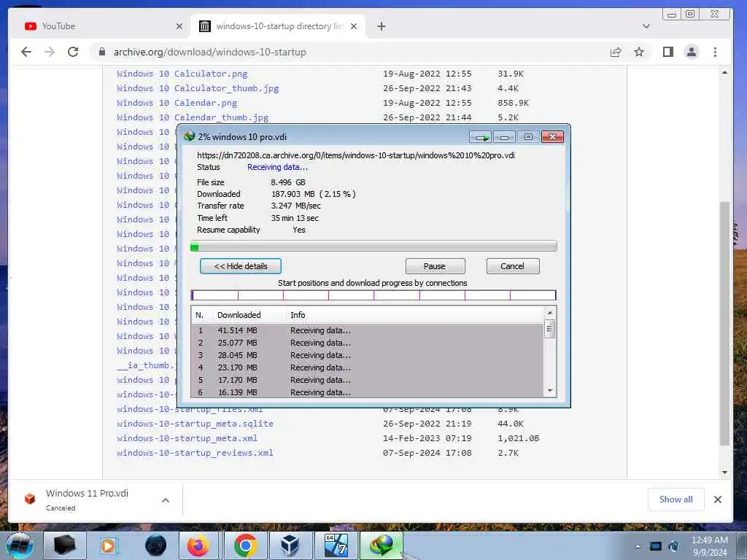The width and height of the screenshot is (747, 560).
Task: Open the dark globe taskbar icon
Action: [156, 545]
